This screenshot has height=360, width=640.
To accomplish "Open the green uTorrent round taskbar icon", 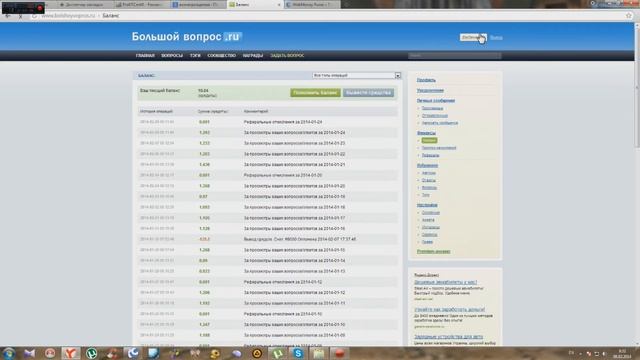I will click(x=91, y=353).
